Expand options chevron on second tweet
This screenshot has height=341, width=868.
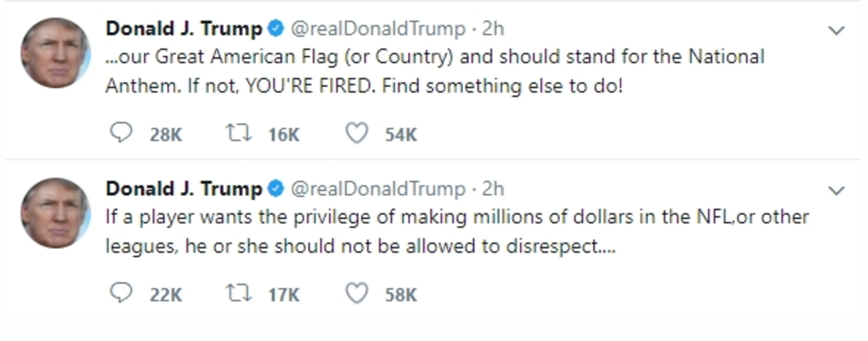click(x=836, y=191)
